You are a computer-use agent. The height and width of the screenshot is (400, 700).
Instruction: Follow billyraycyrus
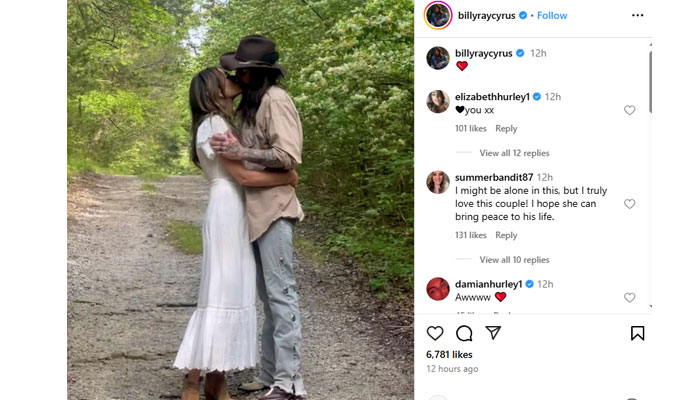click(x=551, y=15)
